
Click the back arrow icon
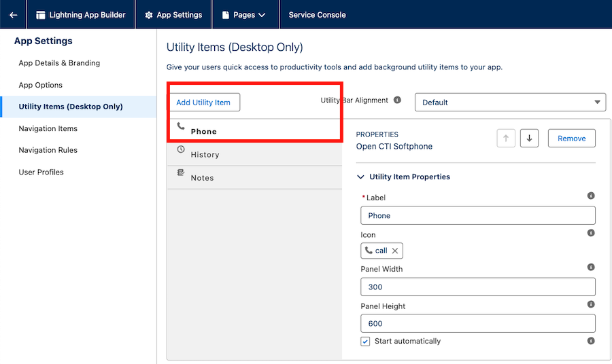click(x=13, y=15)
